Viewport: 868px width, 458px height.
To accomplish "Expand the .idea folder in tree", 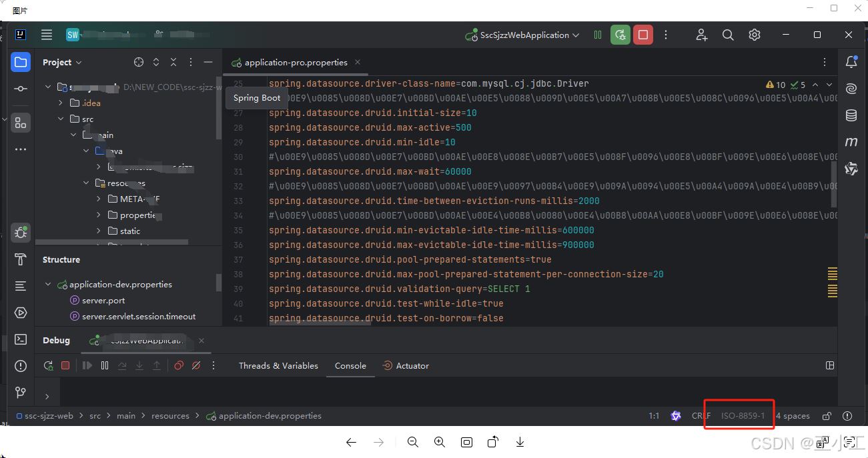I will (61, 103).
